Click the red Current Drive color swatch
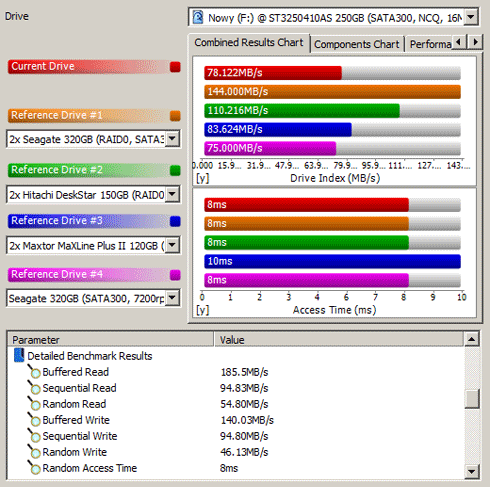Image resolution: width=490 pixels, height=487 pixels. 175,67
